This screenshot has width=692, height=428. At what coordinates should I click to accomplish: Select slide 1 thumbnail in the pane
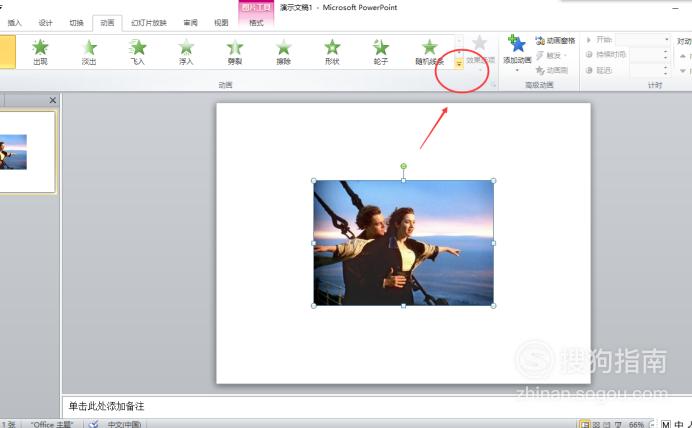click(26, 152)
